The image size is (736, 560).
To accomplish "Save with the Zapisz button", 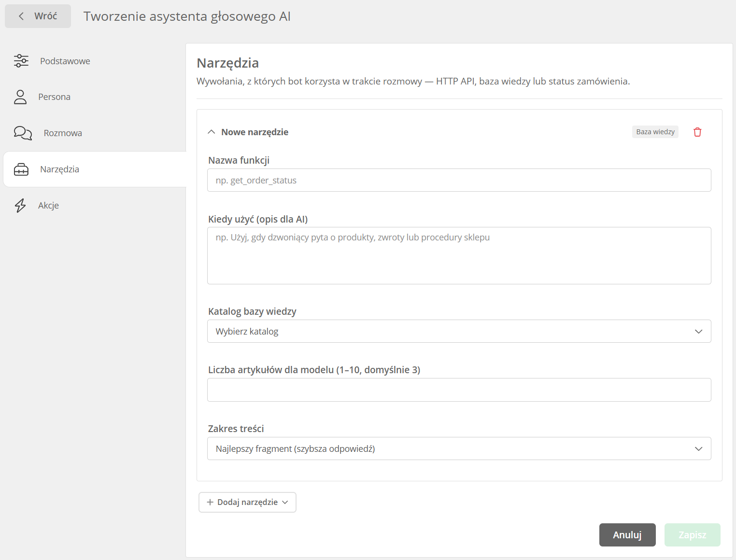I will click(x=692, y=535).
